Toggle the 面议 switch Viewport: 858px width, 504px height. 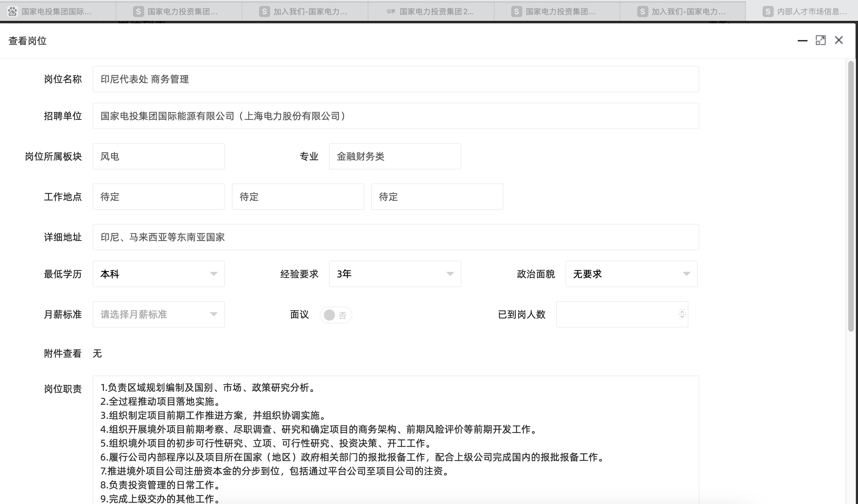336,315
